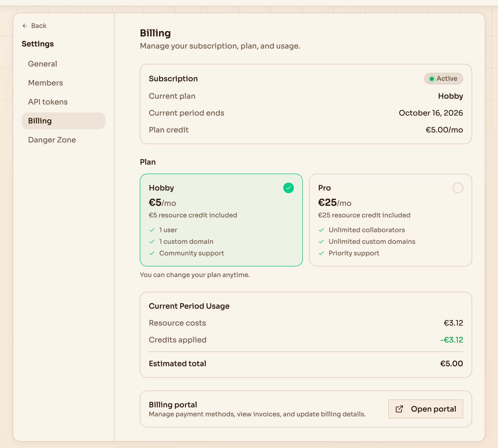The image size is (498, 448).
Task: Click You can change your plan anytime text
Action: 195,275
